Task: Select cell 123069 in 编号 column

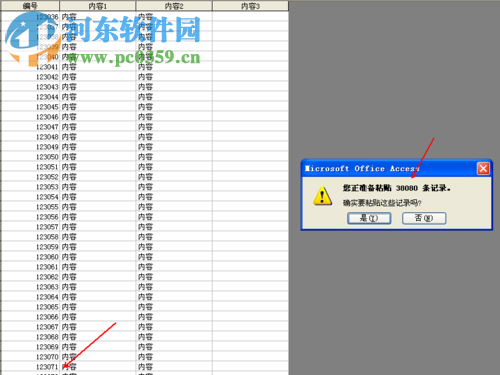Action: pos(31,347)
